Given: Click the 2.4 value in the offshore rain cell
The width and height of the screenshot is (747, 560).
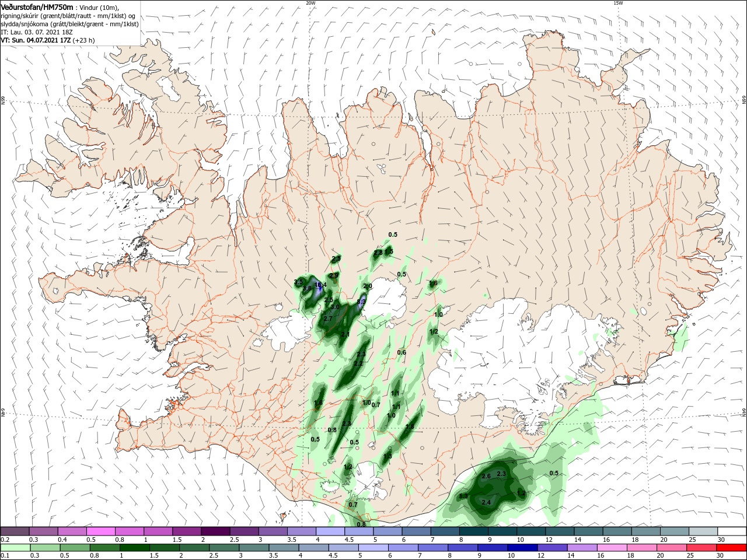Looking at the screenshot, I should click(x=486, y=502).
